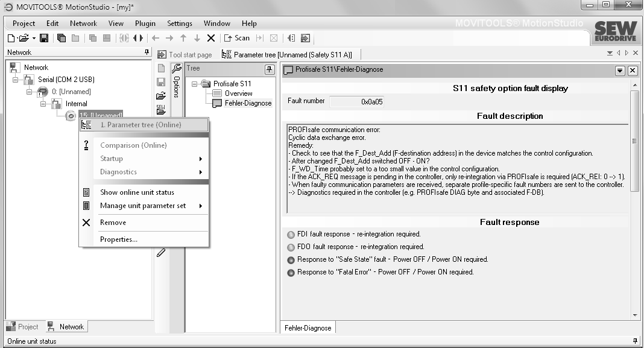This screenshot has height=348, width=644.
Task: Click the new file icon in side toolbar
Action: (162, 69)
